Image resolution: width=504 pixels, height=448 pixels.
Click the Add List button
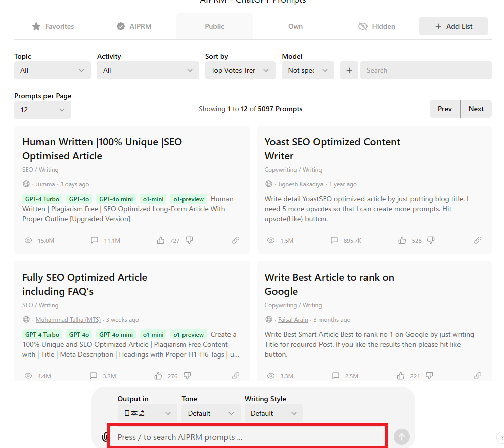[453, 26]
